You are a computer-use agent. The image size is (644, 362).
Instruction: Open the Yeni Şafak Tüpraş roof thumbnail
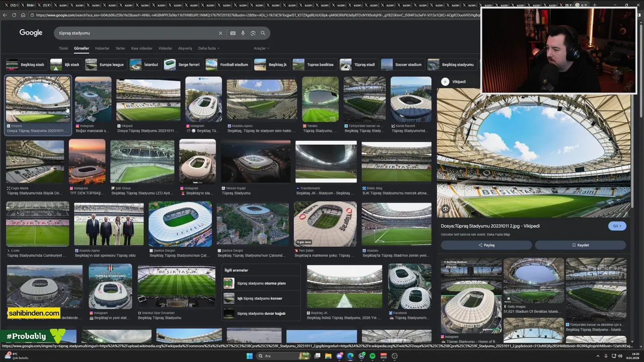[325, 224]
